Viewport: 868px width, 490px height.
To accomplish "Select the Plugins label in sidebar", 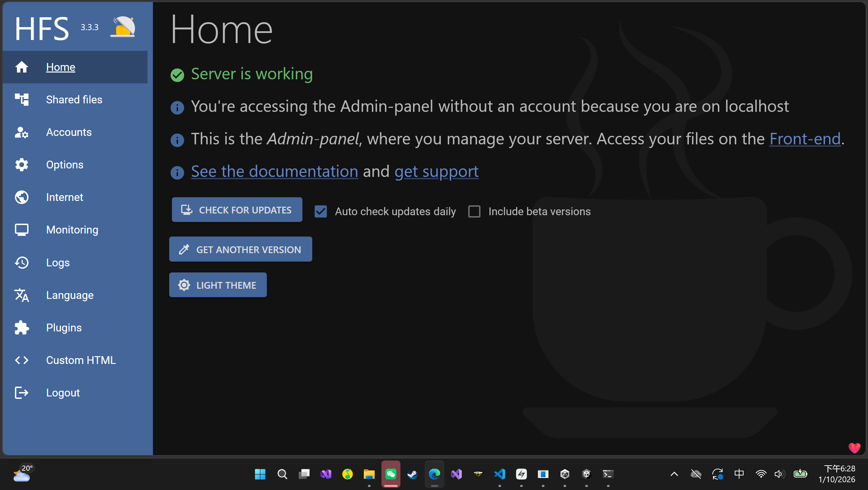I will [x=64, y=328].
